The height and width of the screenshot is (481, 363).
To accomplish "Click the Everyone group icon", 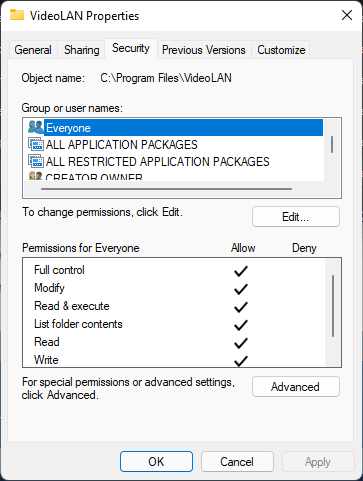I will (36, 127).
